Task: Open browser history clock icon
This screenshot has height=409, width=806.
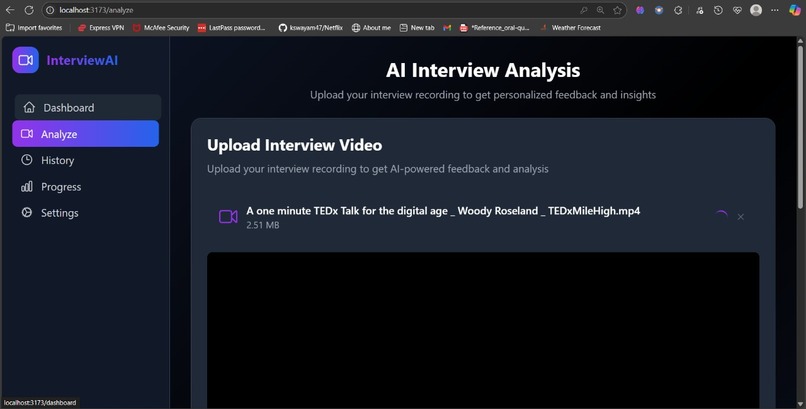Action: point(718,10)
